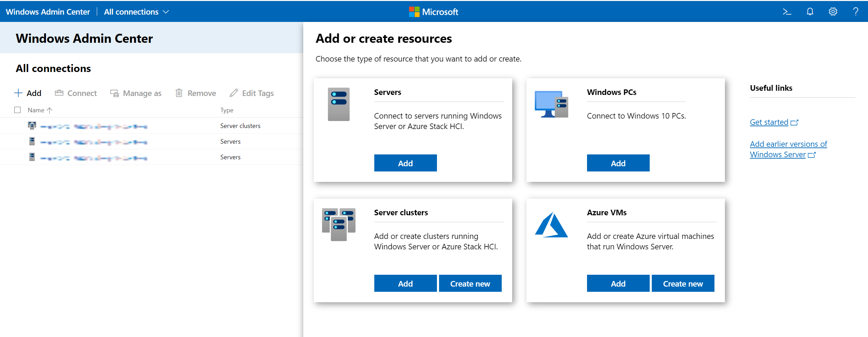Click the Azure VMs card heading

(607, 212)
